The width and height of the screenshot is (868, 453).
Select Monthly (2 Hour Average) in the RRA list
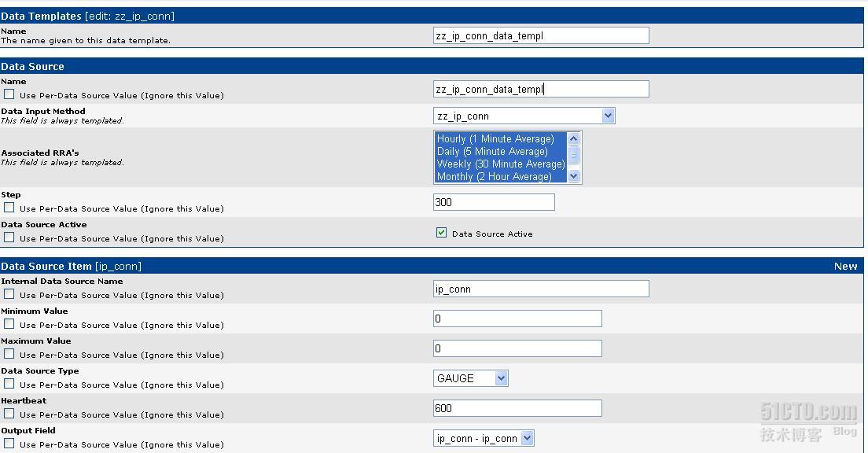coord(500,177)
